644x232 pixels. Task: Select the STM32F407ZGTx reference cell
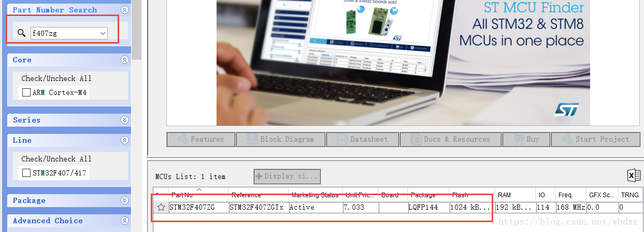tap(259, 207)
